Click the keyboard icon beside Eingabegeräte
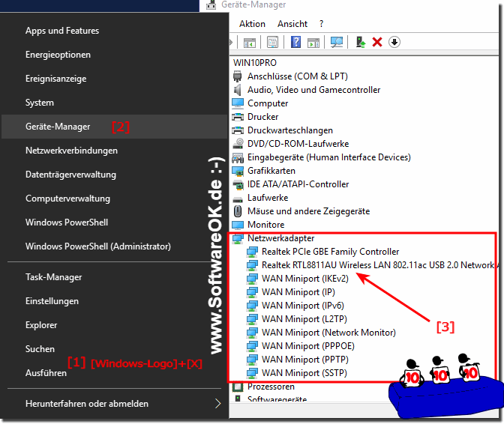 (238, 157)
